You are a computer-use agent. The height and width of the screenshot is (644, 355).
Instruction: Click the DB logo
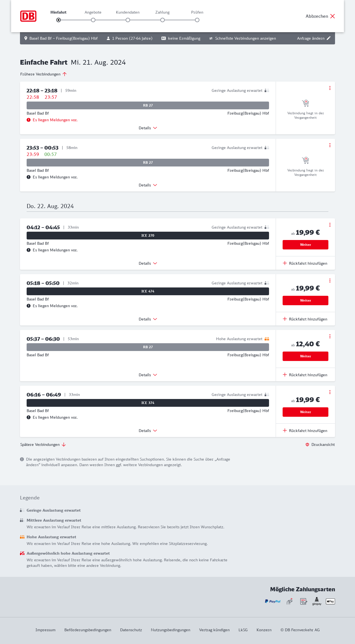click(28, 16)
